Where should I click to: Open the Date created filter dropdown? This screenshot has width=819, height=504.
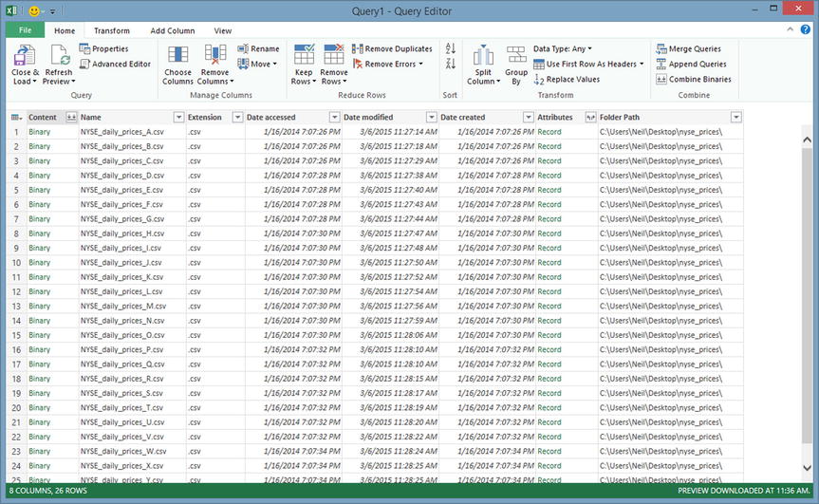click(528, 117)
